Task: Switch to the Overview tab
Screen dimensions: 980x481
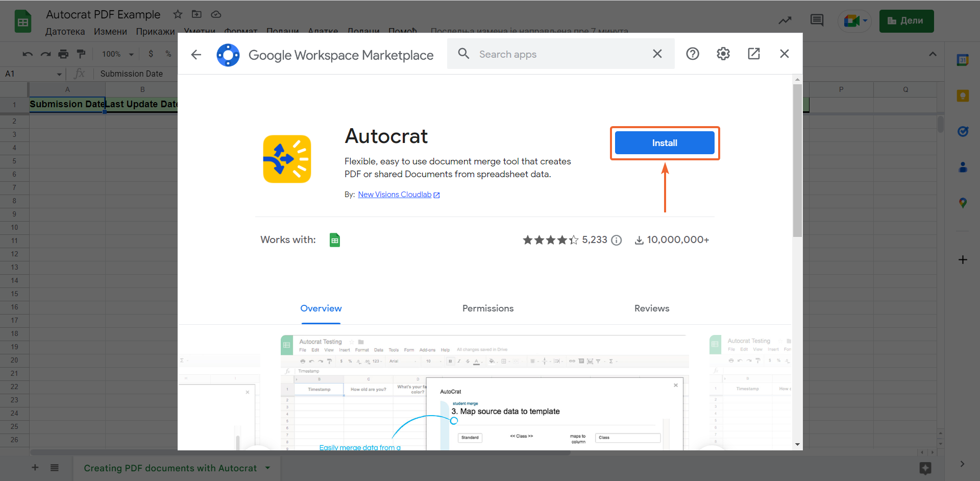Action: [321, 308]
